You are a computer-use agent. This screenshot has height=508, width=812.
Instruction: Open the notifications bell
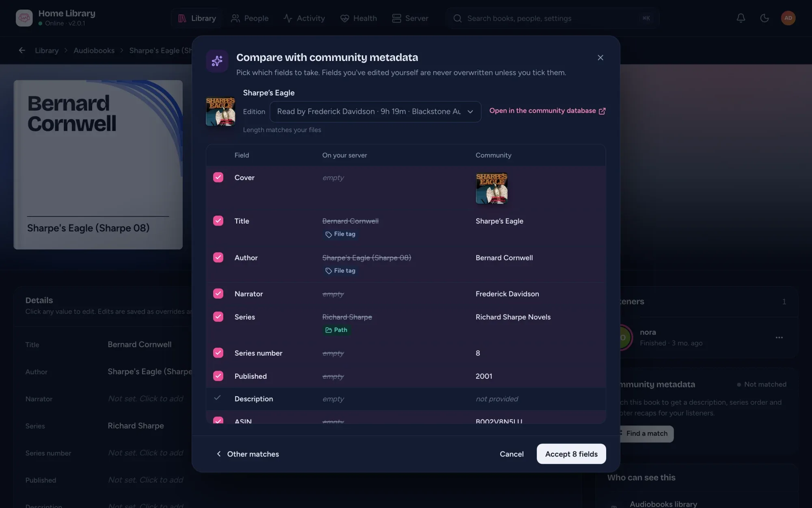[741, 18]
